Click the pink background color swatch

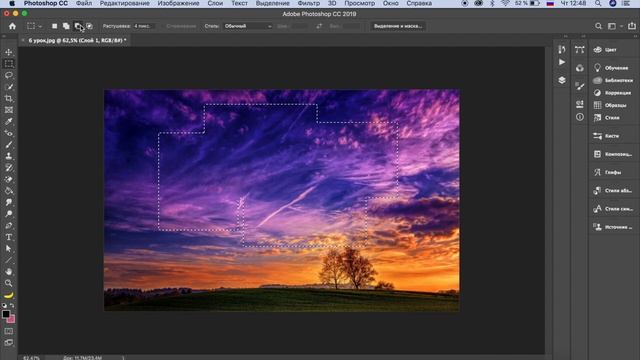pos(12,320)
